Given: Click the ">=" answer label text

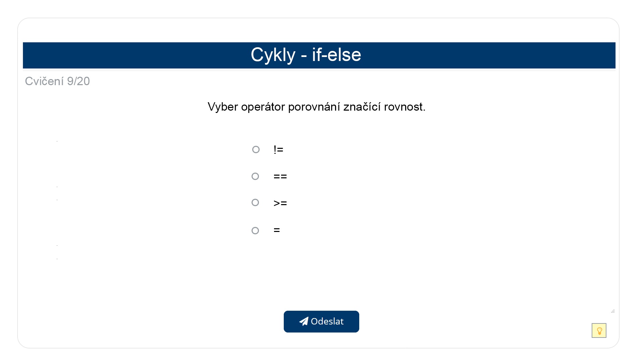Looking at the screenshot, I should tap(280, 202).
